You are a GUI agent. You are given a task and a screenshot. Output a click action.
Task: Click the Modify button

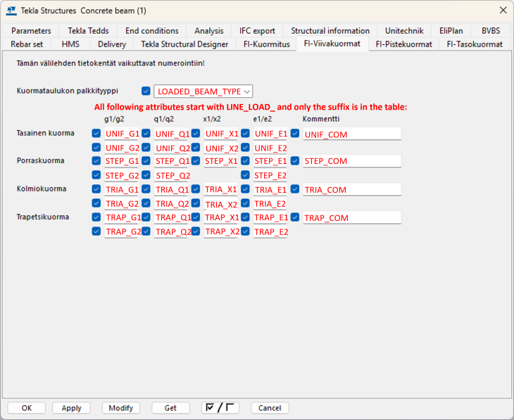[x=121, y=408]
